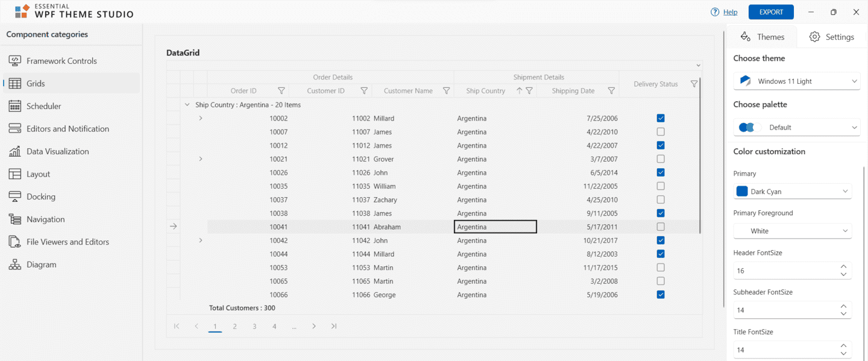Image resolution: width=868 pixels, height=361 pixels.
Task: Check Delivery Status for order 10007
Action: pos(661,132)
